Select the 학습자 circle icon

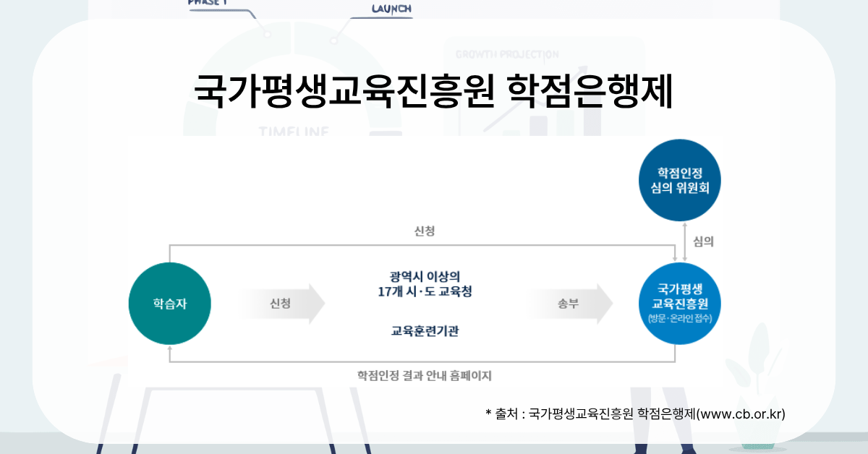point(169,303)
